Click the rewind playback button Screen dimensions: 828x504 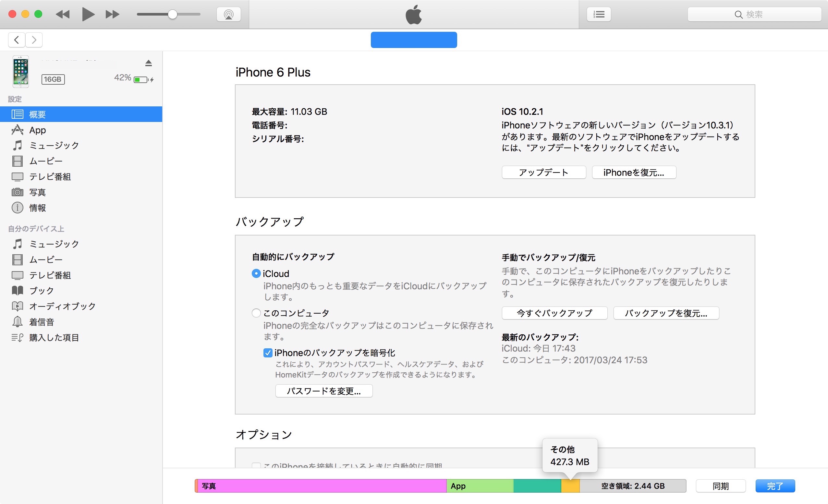63,15
